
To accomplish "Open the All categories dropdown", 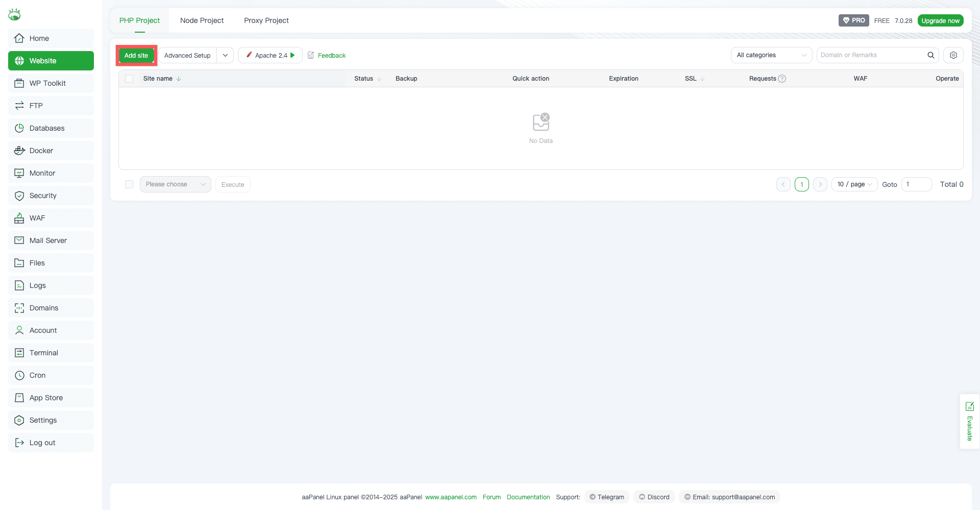I will [771, 55].
